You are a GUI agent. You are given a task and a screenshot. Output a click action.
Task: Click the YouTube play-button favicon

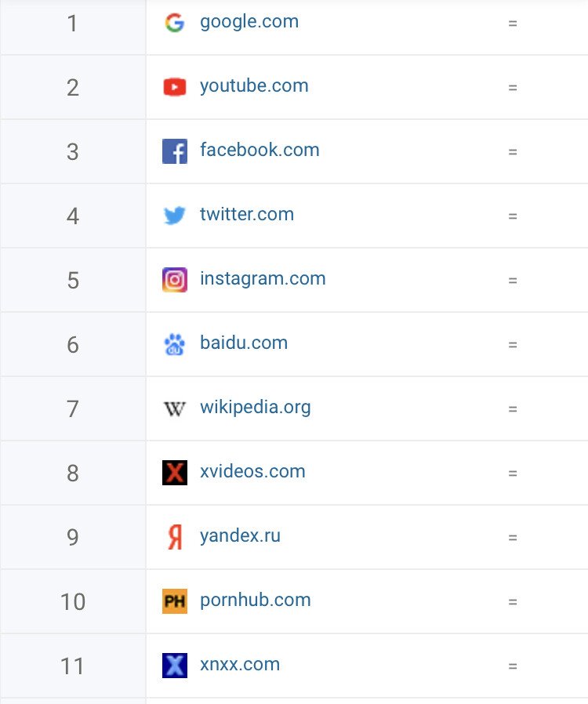tap(174, 87)
